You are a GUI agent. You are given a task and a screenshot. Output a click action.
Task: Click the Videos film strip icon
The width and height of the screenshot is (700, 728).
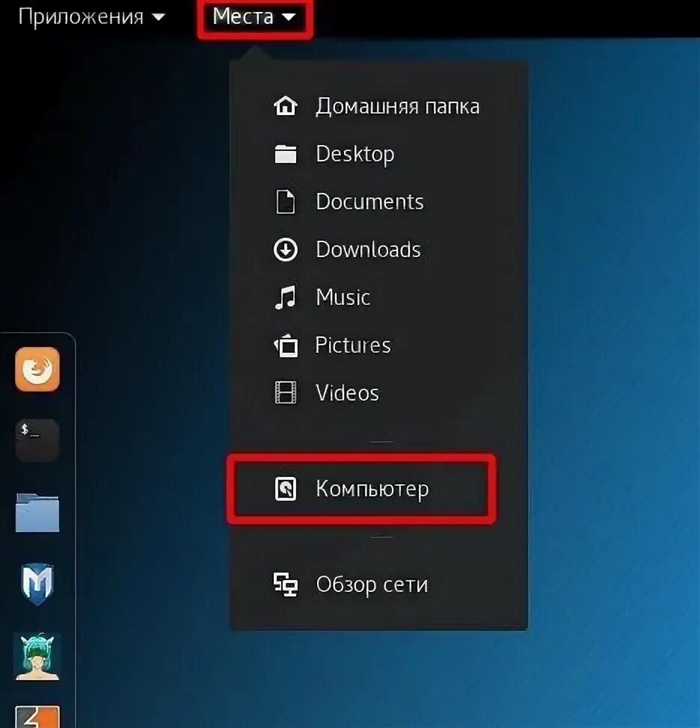(285, 393)
